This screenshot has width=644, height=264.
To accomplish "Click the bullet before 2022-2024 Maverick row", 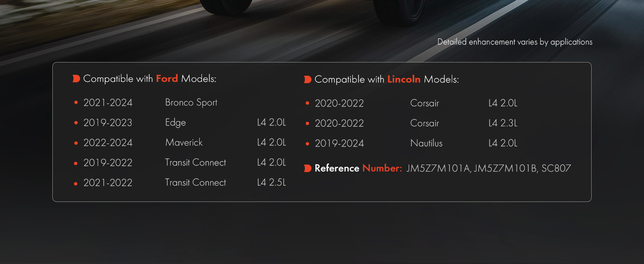I will click(x=76, y=143).
